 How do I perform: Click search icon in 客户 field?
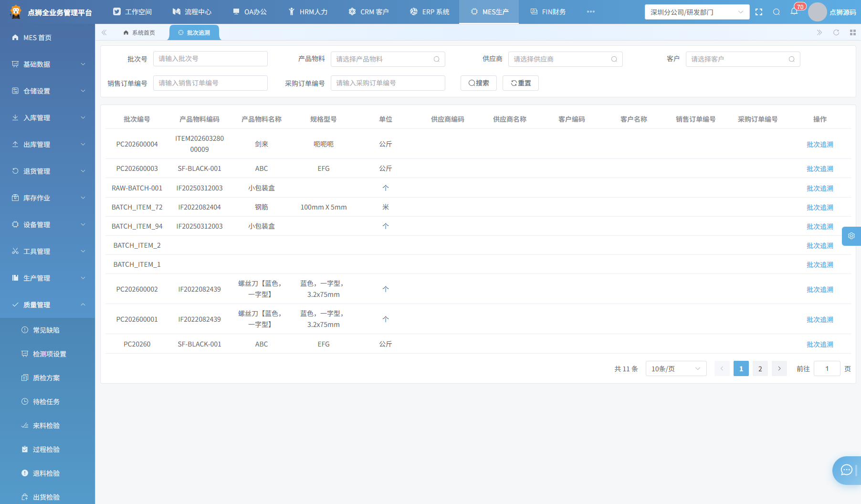[791, 59]
